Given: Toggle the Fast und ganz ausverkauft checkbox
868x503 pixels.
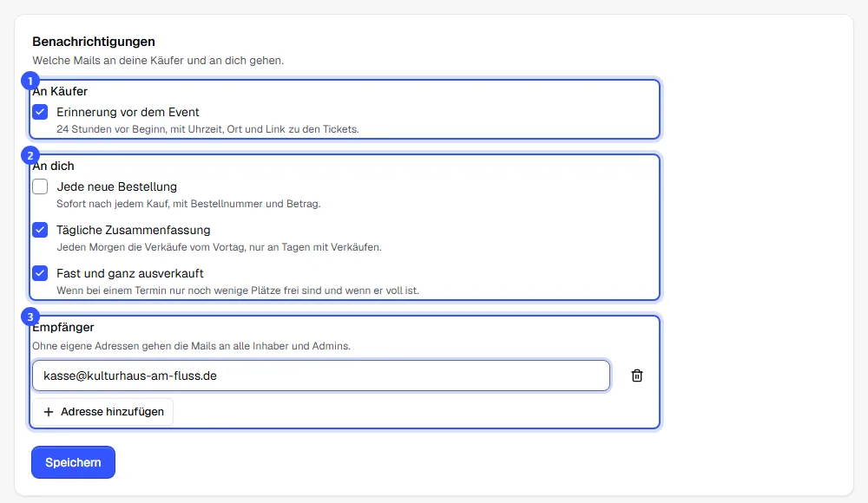Looking at the screenshot, I should coord(40,273).
